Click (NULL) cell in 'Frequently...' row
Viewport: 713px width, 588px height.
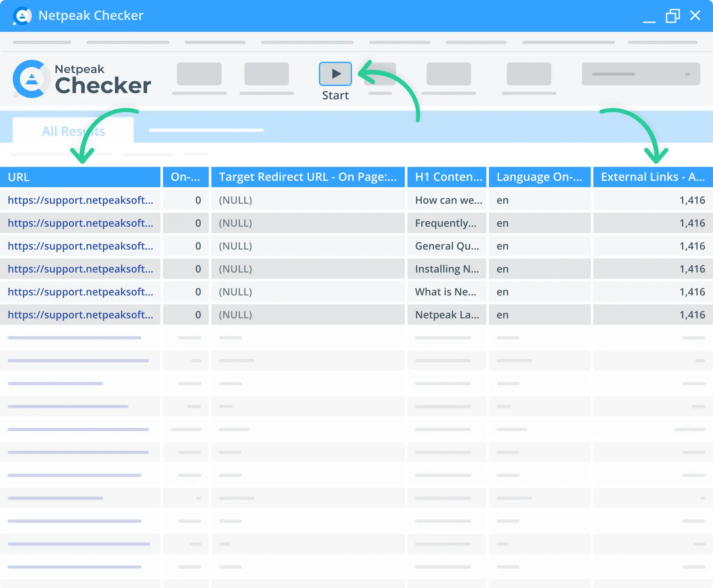308,223
